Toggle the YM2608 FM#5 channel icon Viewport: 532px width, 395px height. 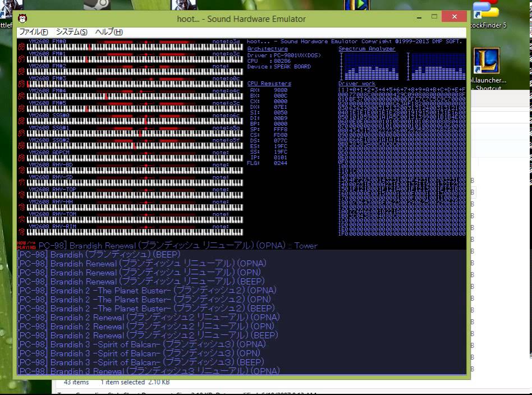(22, 108)
